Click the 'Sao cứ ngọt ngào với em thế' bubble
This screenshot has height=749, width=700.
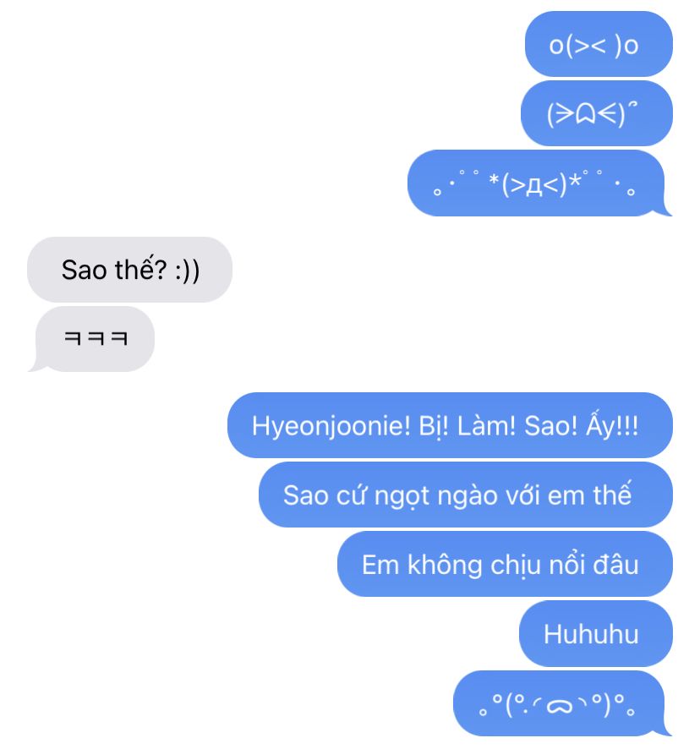pyautogui.click(x=465, y=495)
